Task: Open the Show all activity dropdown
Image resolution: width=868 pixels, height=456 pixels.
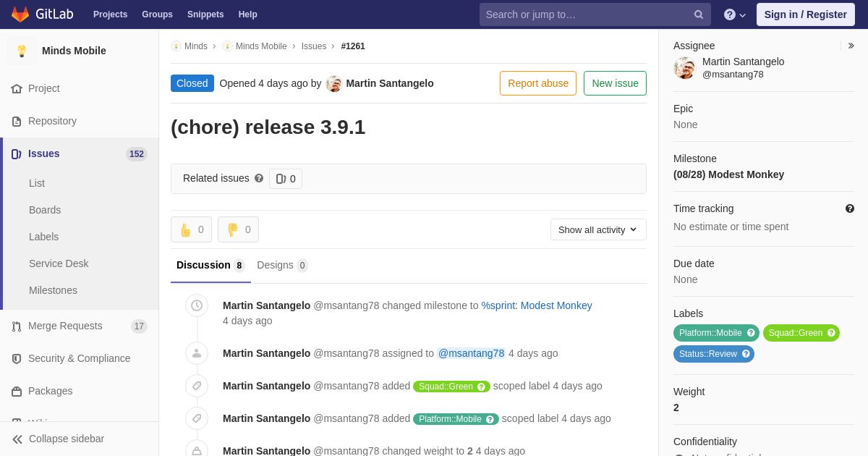Action: coord(598,229)
